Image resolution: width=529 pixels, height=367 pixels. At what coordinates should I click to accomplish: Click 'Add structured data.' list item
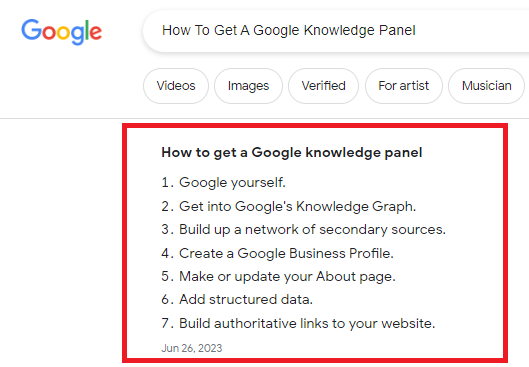246,300
